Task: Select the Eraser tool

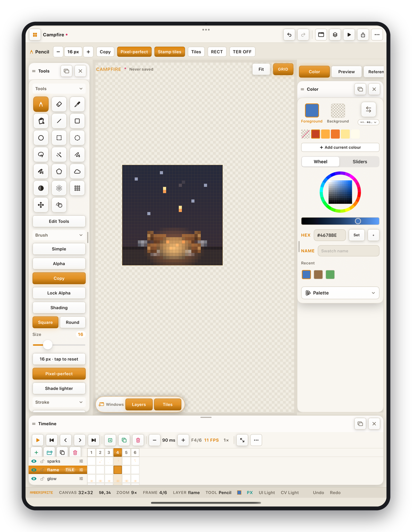Action: 59,104
